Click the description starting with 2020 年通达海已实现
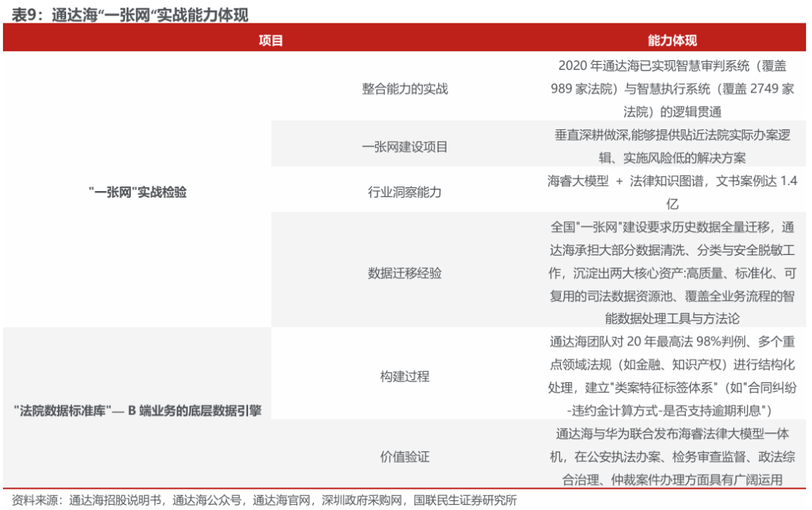Viewport: 812px width, 510px height. click(x=672, y=89)
